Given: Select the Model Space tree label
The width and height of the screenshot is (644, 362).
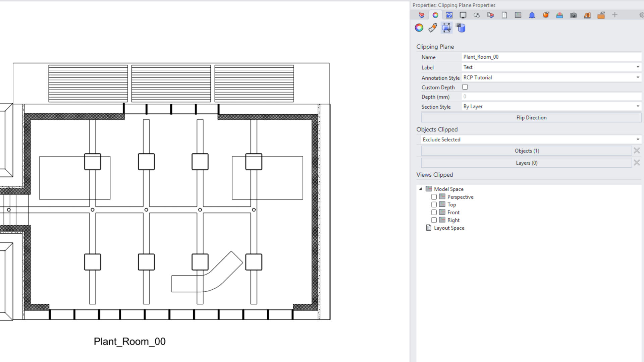Looking at the screenshot, I should [449, 189].
